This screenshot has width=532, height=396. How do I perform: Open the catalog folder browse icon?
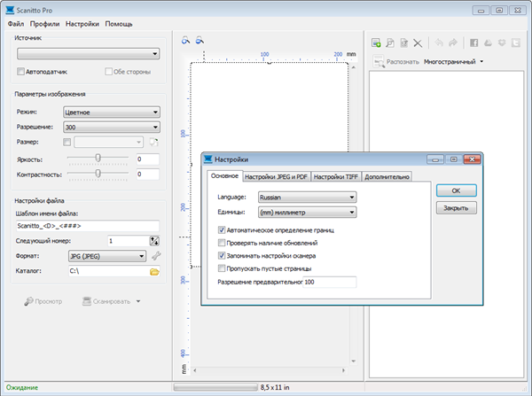point(154,272)
